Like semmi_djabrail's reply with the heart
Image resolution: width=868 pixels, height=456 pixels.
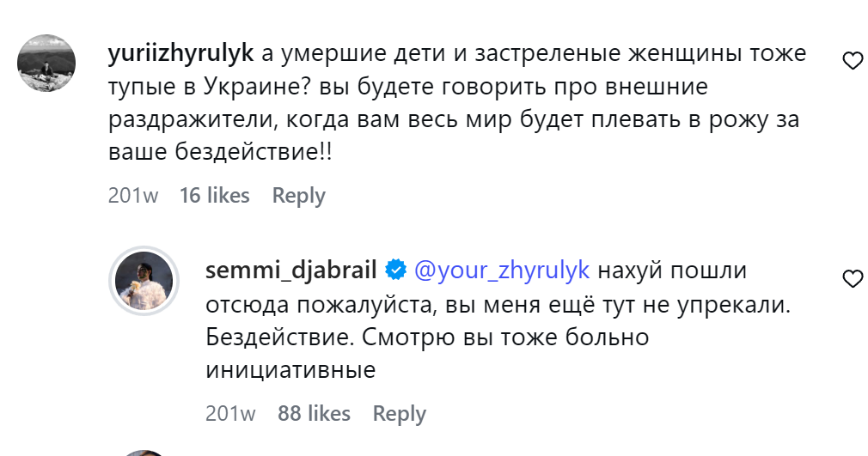tap(852, 278)
